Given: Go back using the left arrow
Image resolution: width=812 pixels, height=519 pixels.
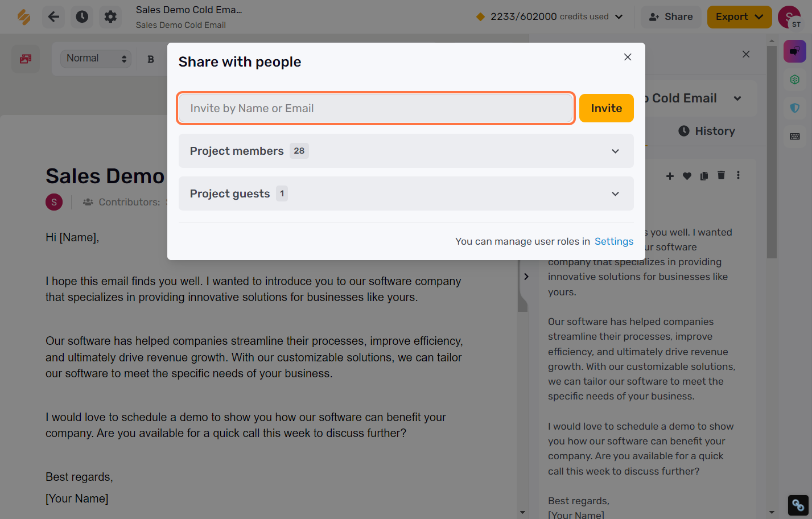Looking at the screenshot, I should [x=53, y=17].
